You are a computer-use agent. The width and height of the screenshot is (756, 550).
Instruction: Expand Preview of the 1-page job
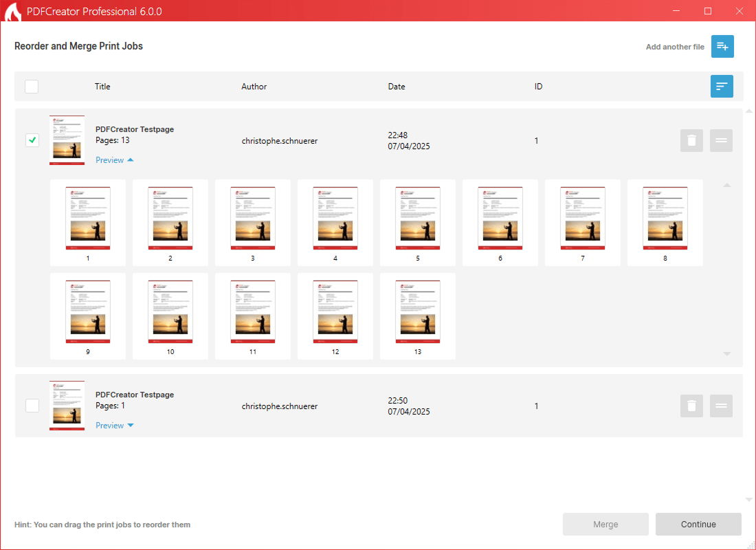pyautogui.click(x=114, y=426)
